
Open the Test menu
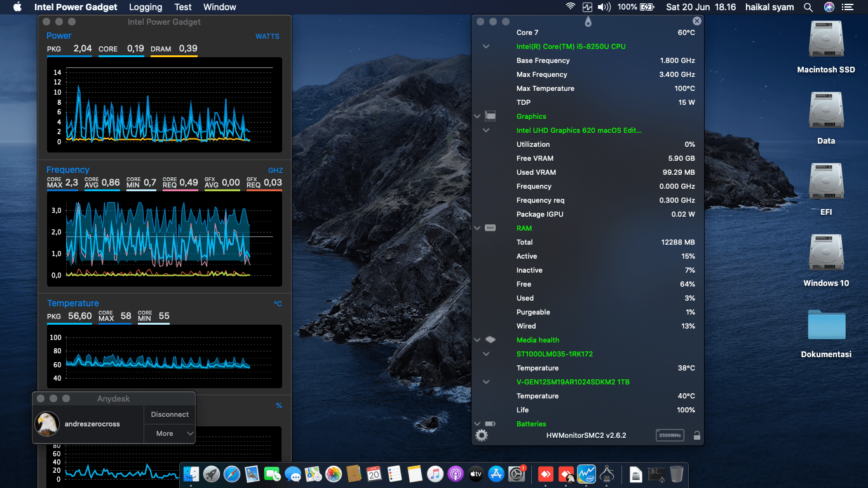(x=183, y=7)
